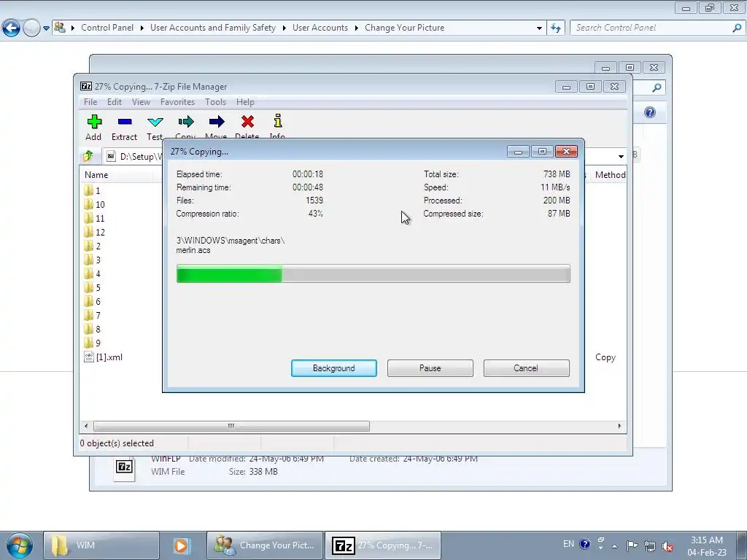747x560 pixels.
Task: Click the Back button in Control Panel
Action: click(11, 28)
